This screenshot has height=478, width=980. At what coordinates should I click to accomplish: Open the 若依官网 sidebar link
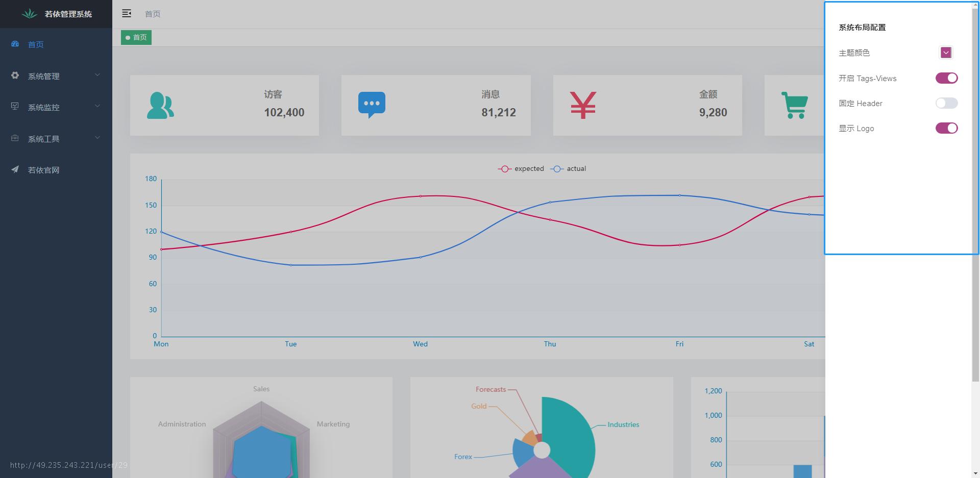coord(56,170)
